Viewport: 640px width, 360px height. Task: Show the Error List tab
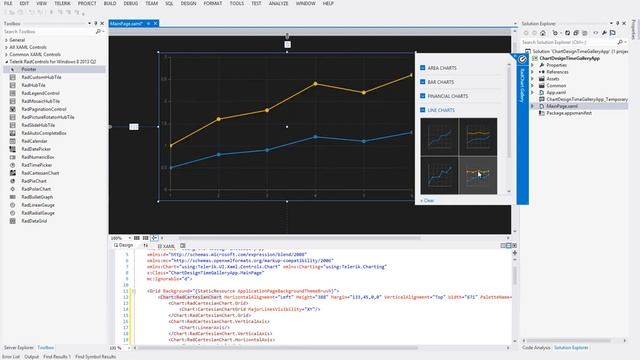tap(11, 357)
